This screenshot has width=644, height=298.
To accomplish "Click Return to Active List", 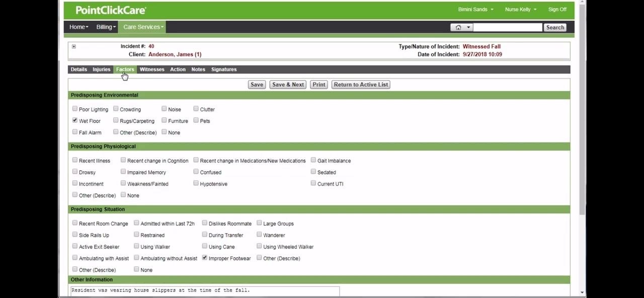I will pos(361,85).
